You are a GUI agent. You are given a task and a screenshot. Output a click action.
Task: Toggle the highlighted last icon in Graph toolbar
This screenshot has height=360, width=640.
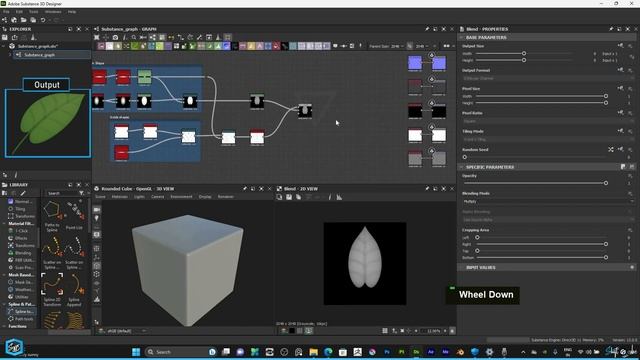click(x=228, y=37)
